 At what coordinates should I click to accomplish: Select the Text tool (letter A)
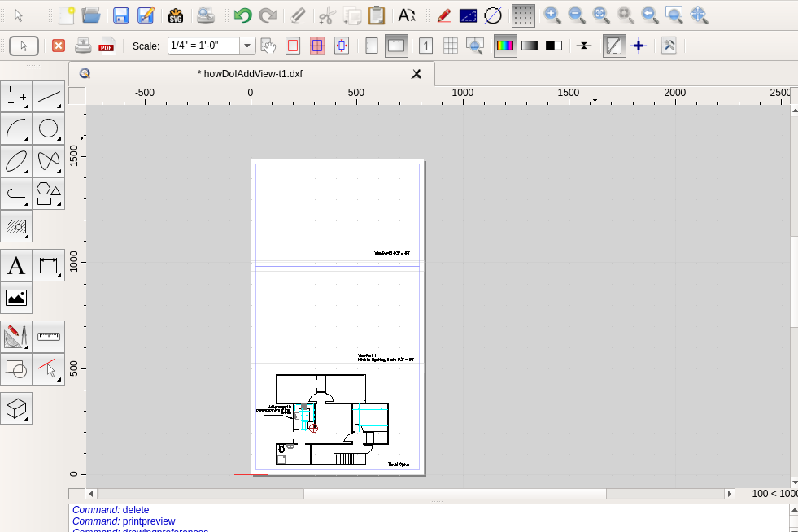(x=16, y=265)
